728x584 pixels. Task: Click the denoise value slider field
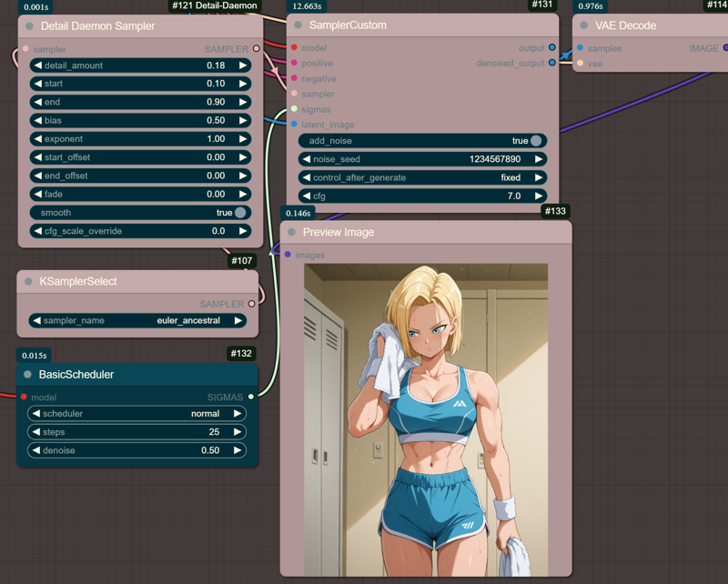click(x=136, y=450)
